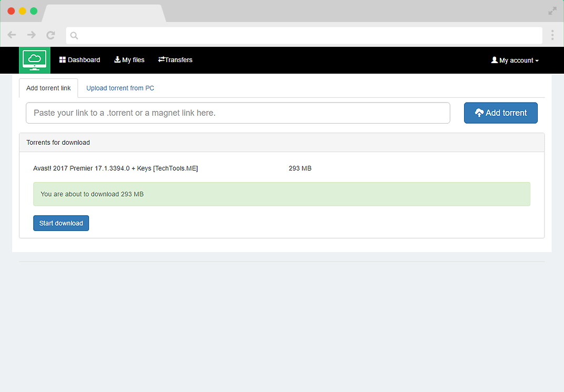Open the browser options three-dot icon
564x392 pixels.
552,35
